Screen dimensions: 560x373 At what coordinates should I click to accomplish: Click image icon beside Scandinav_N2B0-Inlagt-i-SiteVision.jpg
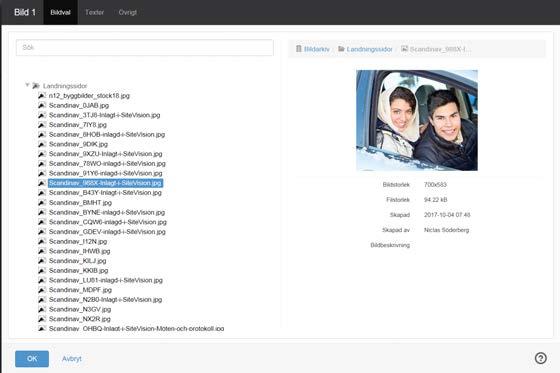pos(42,299)
